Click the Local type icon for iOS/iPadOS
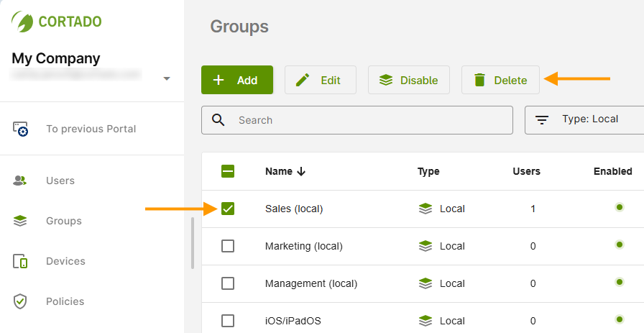 pyautogui.click(x=425, y=321)
